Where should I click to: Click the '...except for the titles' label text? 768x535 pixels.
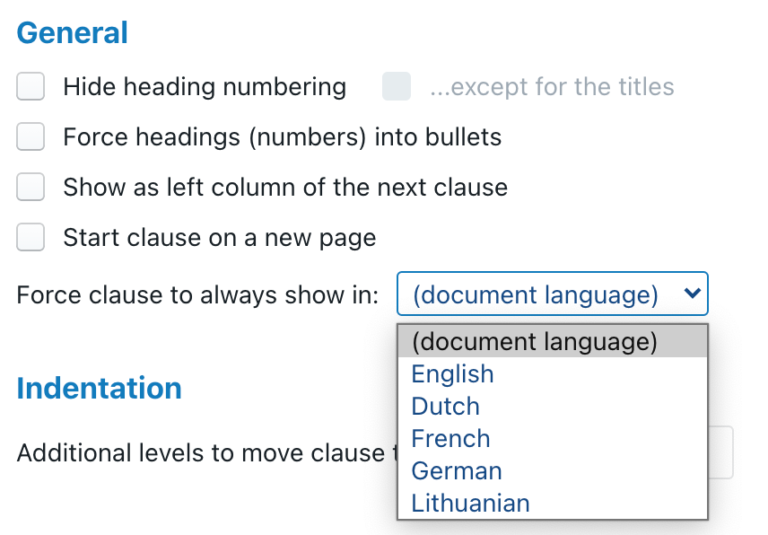click(x=552, y=88)
